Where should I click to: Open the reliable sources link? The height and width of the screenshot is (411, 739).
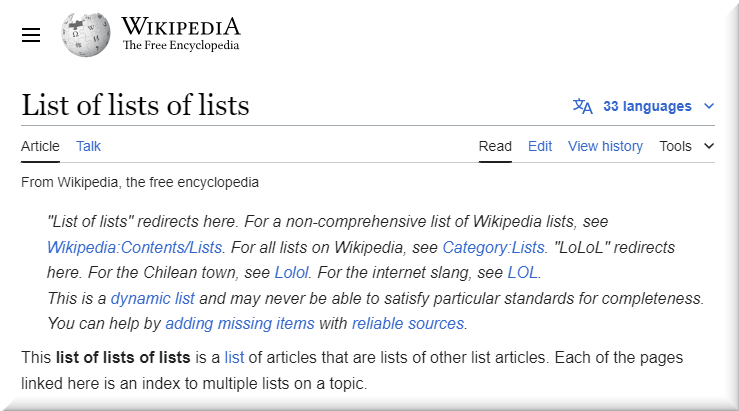click(x=407, y=323)
